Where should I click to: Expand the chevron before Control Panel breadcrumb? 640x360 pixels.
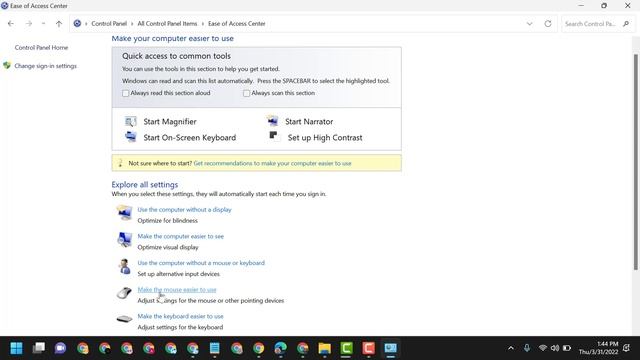pyautogui.click(x=86, y=24)
